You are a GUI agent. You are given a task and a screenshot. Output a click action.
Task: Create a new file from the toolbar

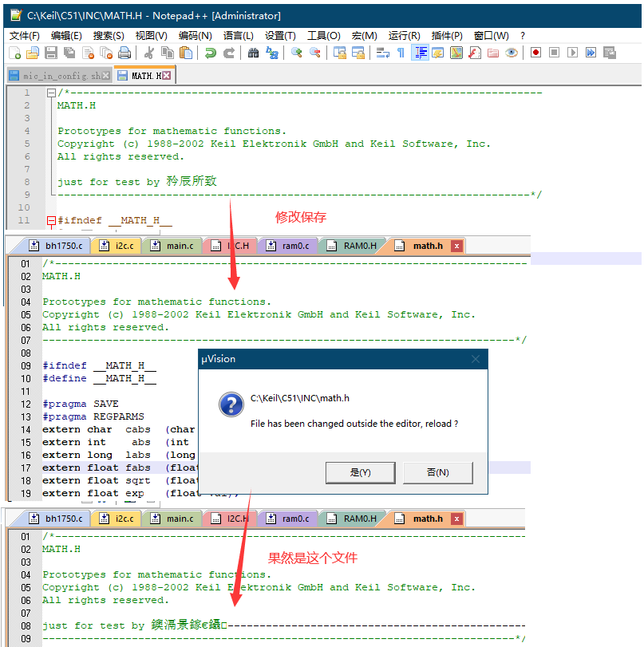click(x=15, y=53)
